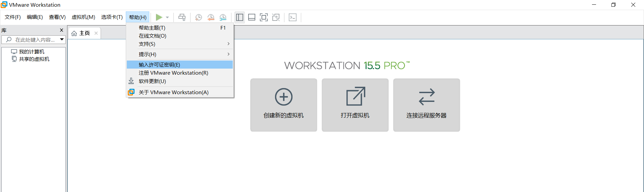644x192 pixels.
Task: Choose 注册 VMware Workstation(R)
Action: (x=180, y=73)
